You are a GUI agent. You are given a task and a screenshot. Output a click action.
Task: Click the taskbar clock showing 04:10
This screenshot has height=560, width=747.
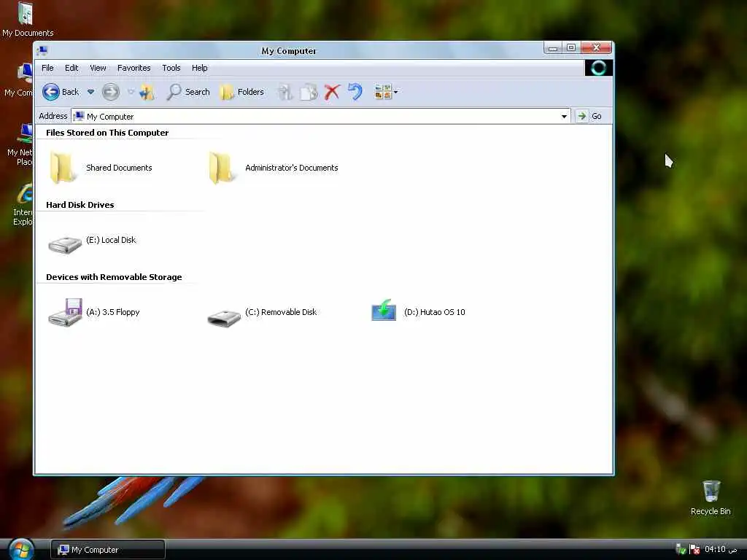point(721,550)
